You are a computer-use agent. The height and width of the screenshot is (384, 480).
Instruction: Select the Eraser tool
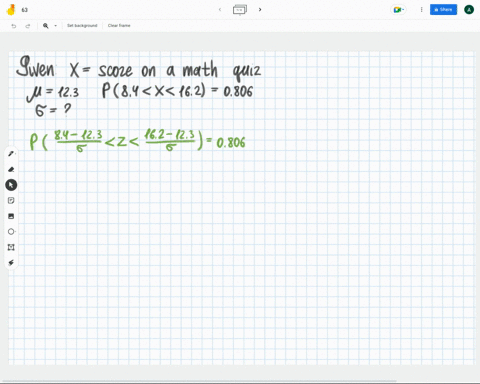tap(11, 169)
